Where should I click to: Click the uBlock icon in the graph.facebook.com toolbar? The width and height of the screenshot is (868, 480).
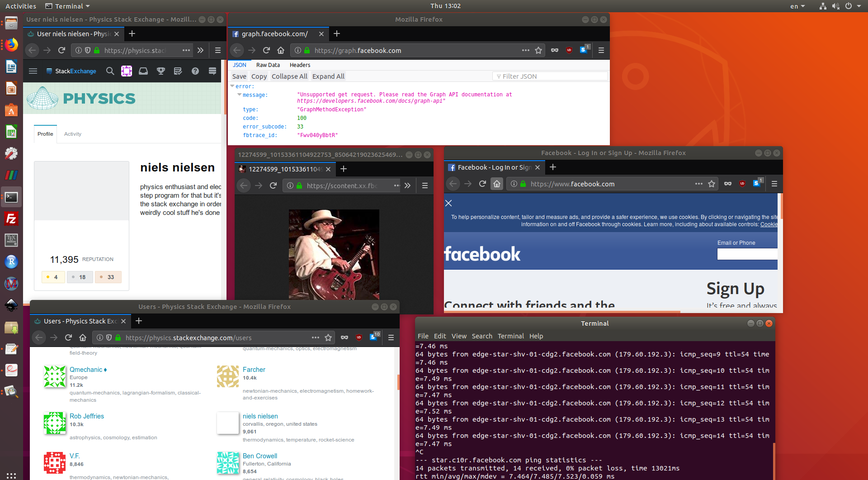(569, 50)
